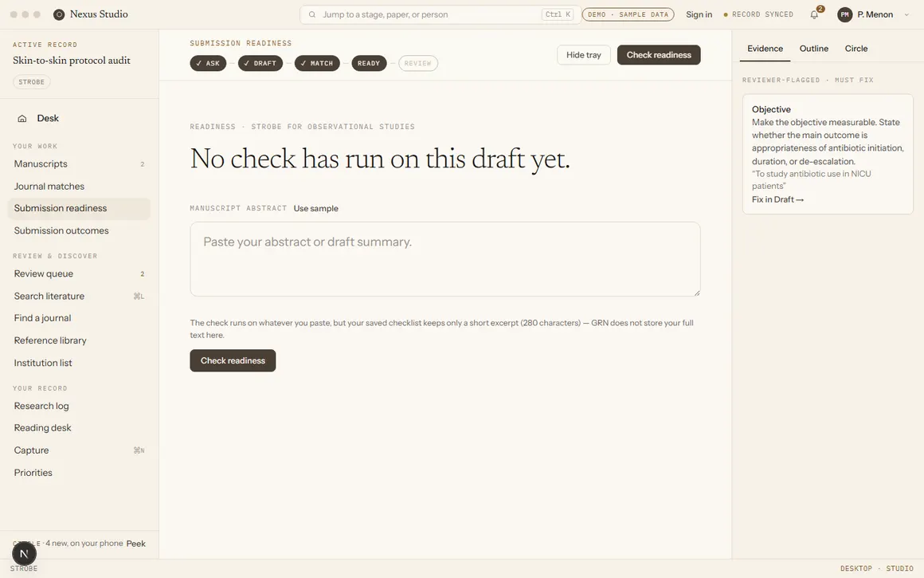Select the MATCH stage pill

[x=317, y=63]
